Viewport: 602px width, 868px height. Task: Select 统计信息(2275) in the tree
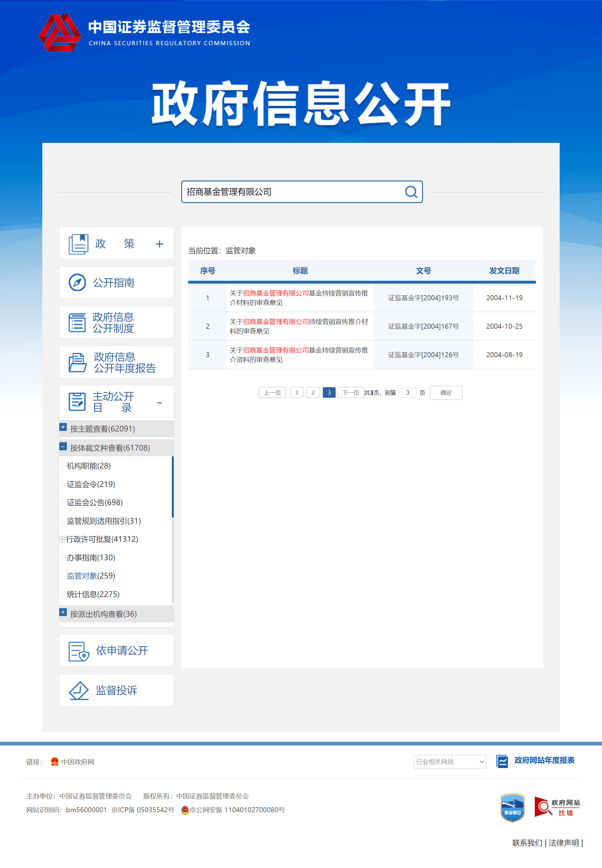coord(93,594)
